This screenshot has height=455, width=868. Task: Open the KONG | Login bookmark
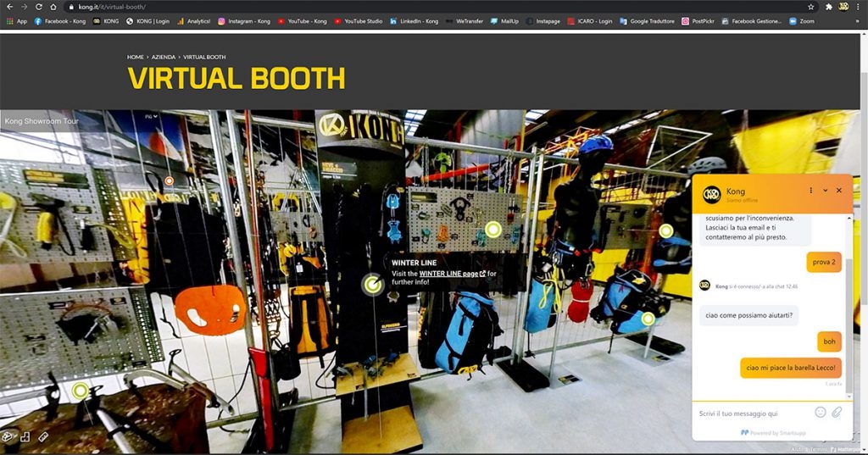pyautogui.click(x=147, y=21)
